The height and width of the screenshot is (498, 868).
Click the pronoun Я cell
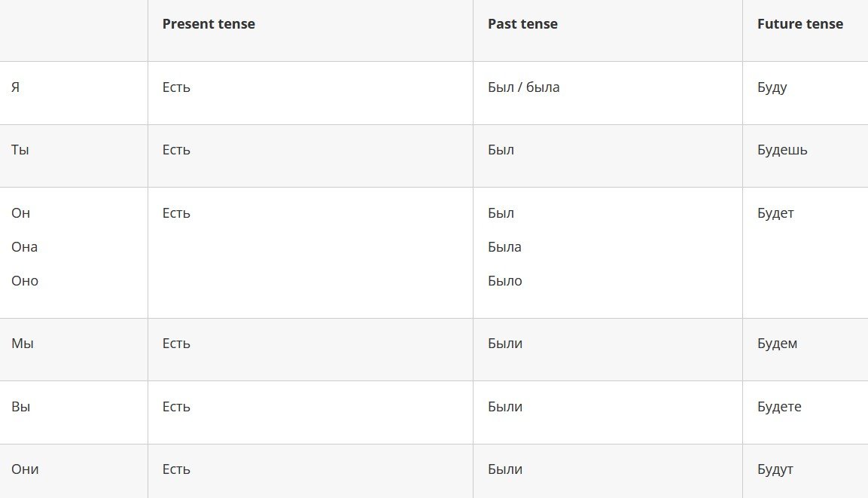click(x=16, y=87)
